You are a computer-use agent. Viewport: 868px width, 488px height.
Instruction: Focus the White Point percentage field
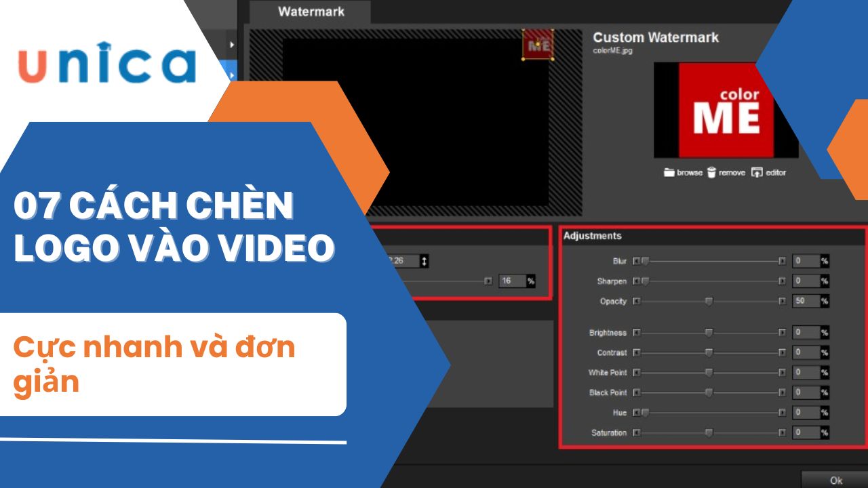tap(806, 372)
